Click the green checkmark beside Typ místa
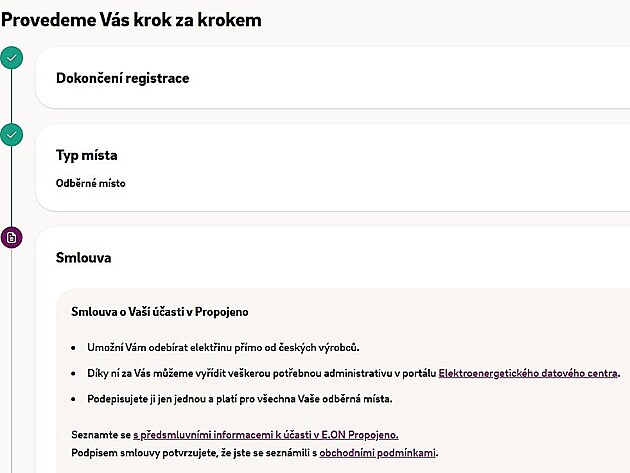The height and width of the screenshot is (473, 630). (x=11, y=135)
